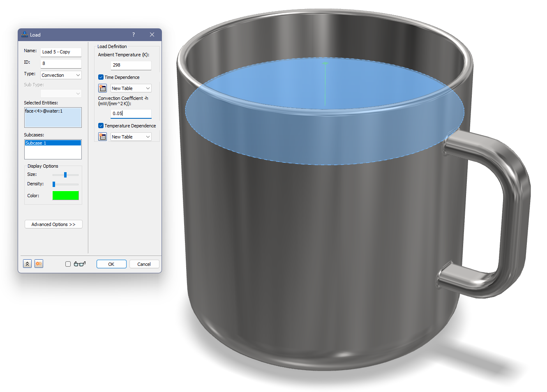Edit the Ambient Temperature value field

(131, 65)
